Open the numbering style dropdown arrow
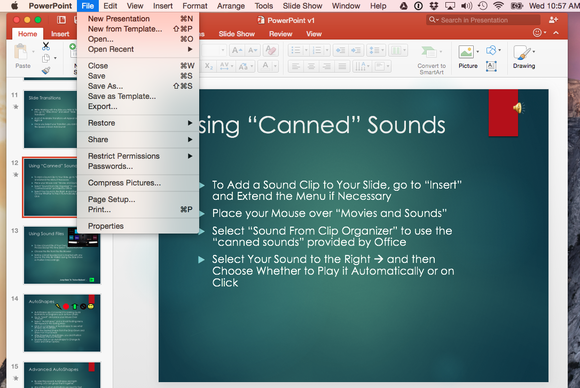The image size is (580, 388). (x=327, y=50)
